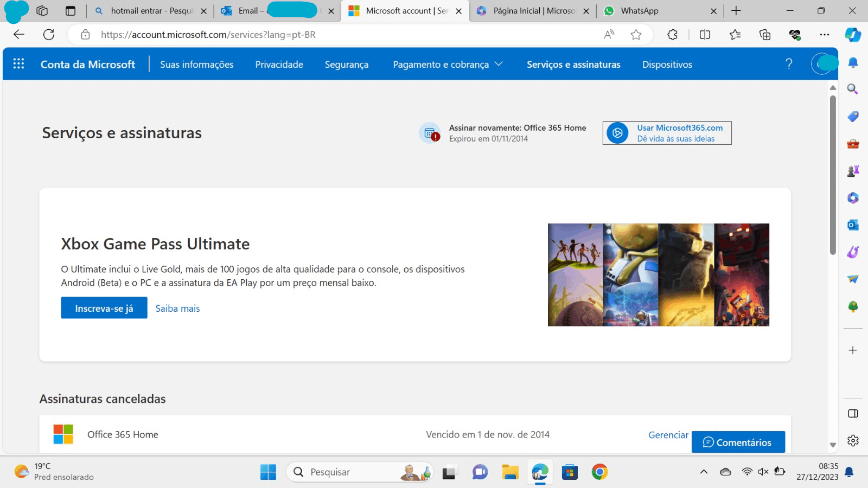The image size is (868, 488).
Task: Open the sidebar Search icon
Action: pos(853,89)
